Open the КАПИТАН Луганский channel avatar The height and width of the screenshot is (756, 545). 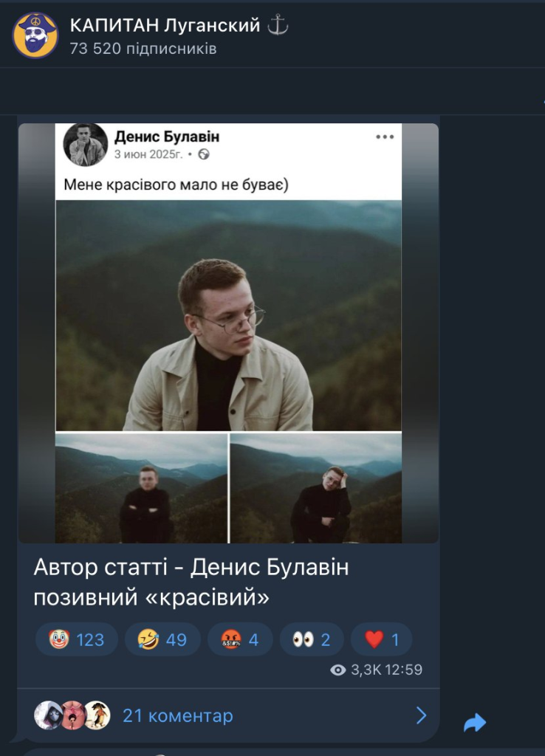35,35
